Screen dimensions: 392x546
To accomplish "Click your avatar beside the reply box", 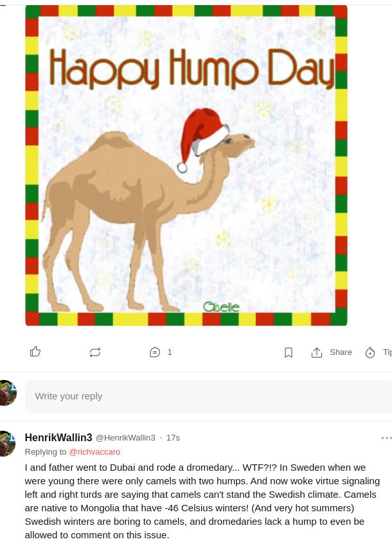I will [8, 393].
